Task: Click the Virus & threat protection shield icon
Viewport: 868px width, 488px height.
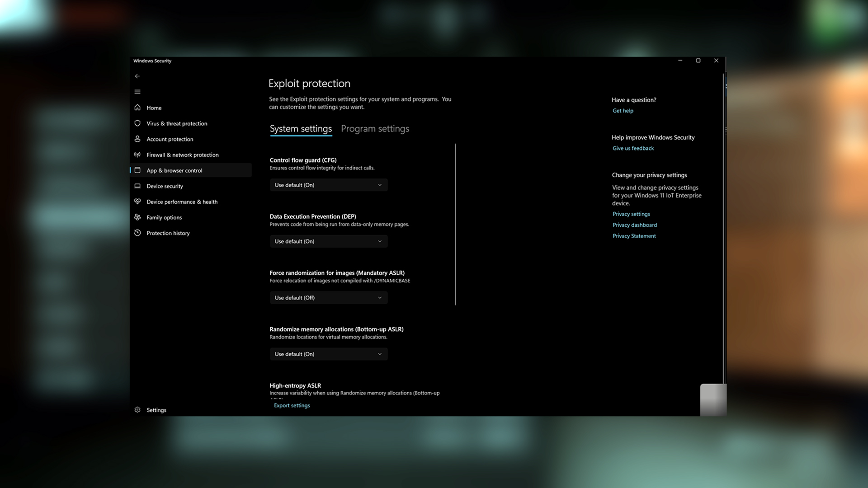Action: pyautogui.click(x=137, y=123)
